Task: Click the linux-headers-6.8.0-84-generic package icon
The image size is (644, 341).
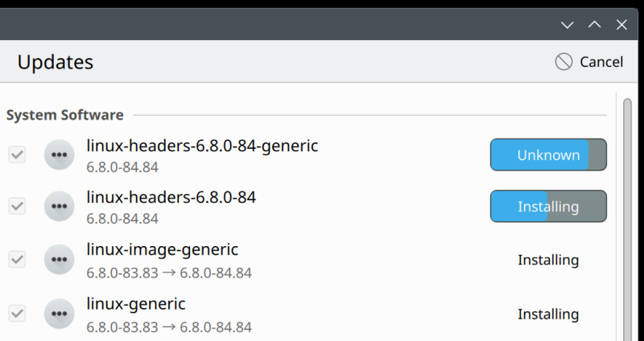Action: point(59,154)
